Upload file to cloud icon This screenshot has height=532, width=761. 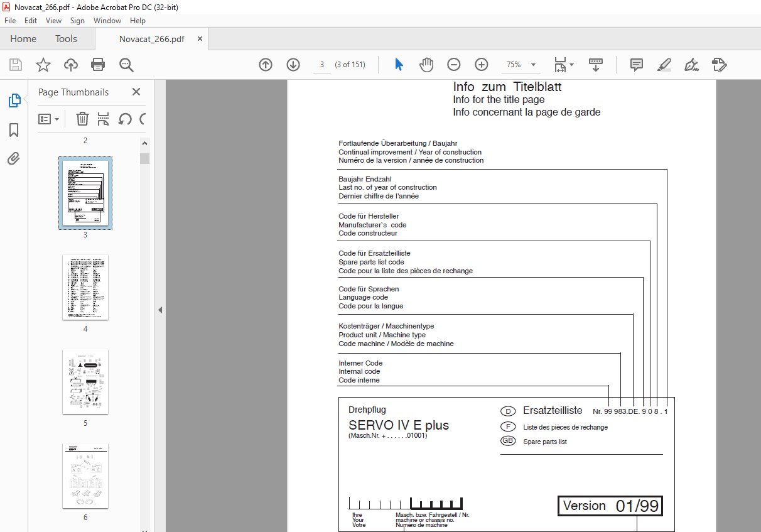pos(71,65)
